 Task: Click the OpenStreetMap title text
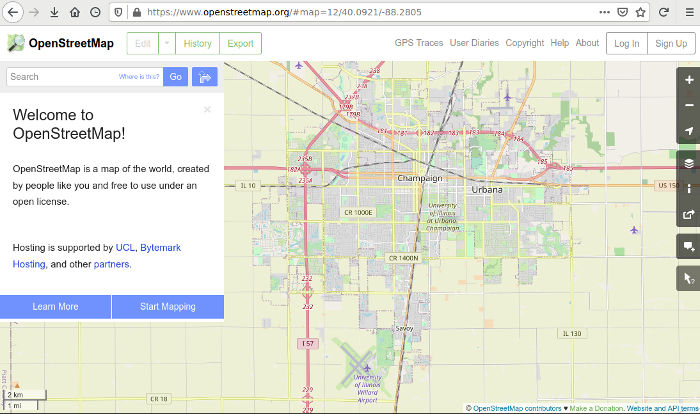click(71, 43)
